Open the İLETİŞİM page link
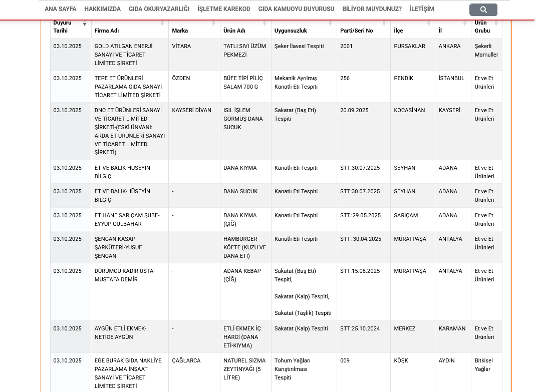Image resolution: width=535 pixels, height=392 pixels. [422, 9]
